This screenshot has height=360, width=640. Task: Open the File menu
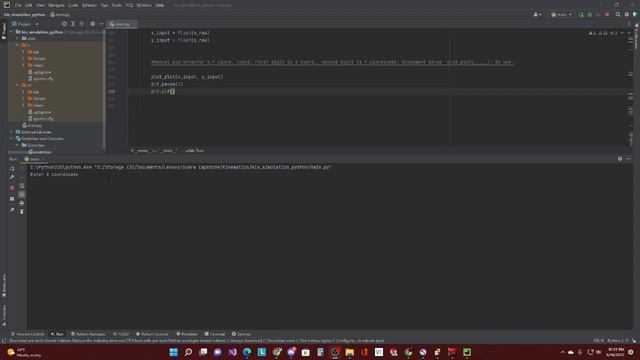coord(18,5)
